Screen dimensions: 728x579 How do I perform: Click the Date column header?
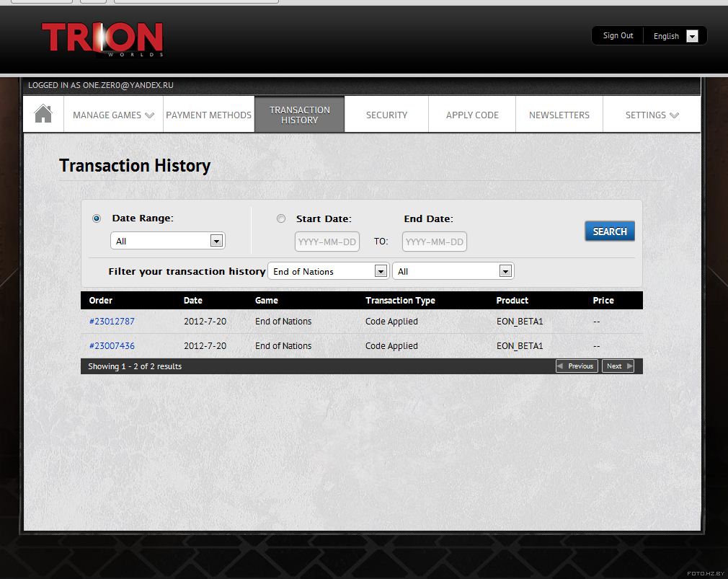[192, 301]
